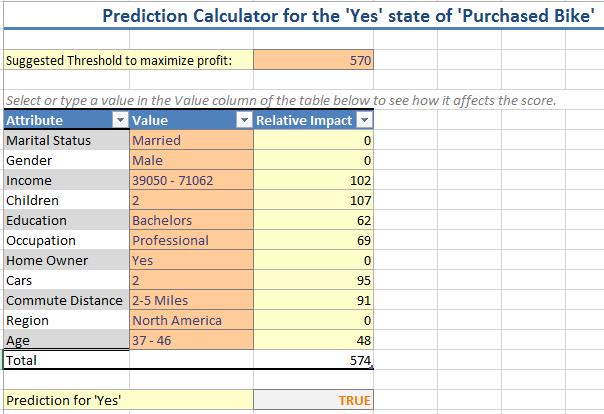Click the Prediction Calculator title text

pyautogui.click(x=348, y=16)
